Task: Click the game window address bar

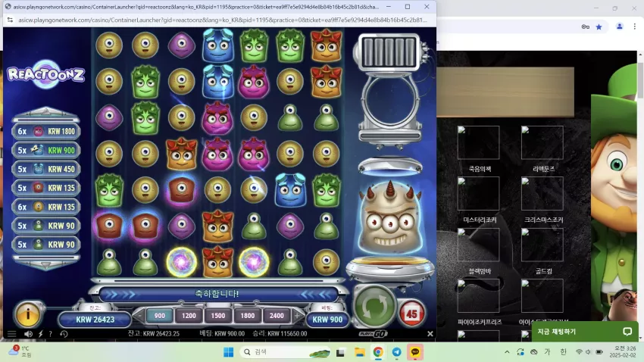Action: [222, 20]
